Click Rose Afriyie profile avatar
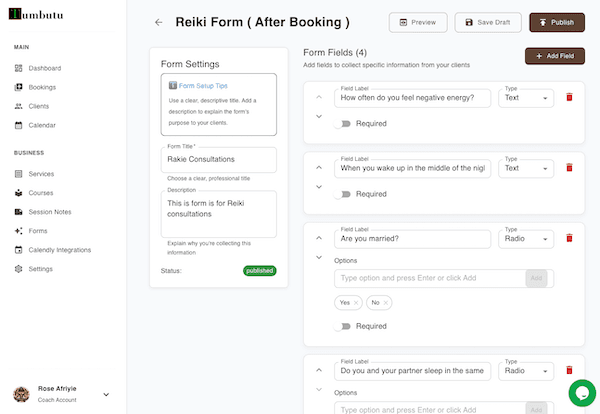Screen dimensions: 600x414 click(21, 394)
